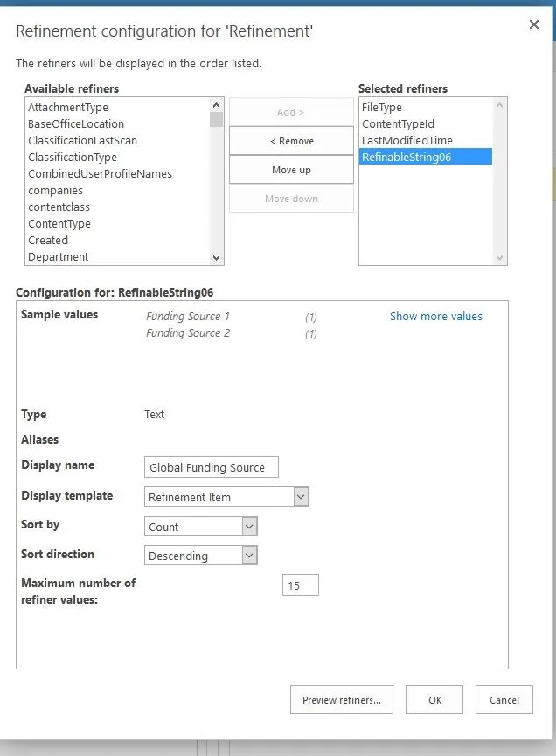The image size is (556, 756).
Task: Select CombinedUserProfileNames refiner
Action: (100, 174)
